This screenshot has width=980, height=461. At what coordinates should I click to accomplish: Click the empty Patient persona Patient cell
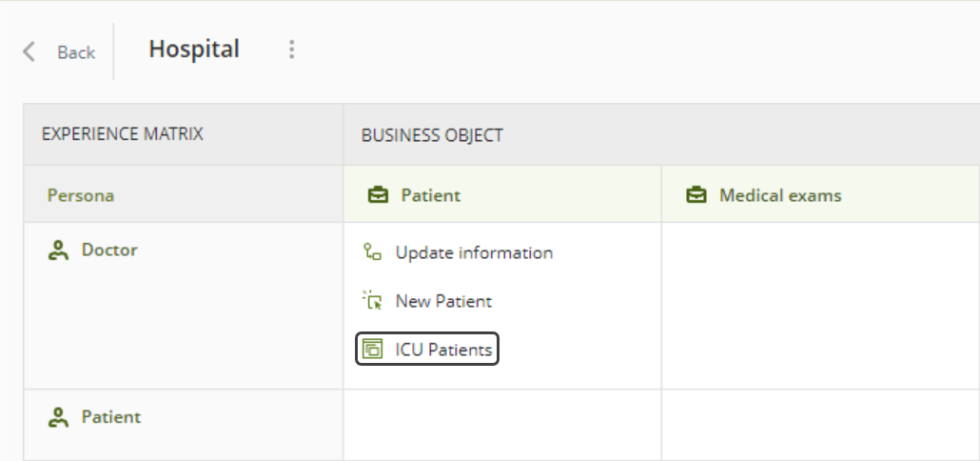coord(502,426)
